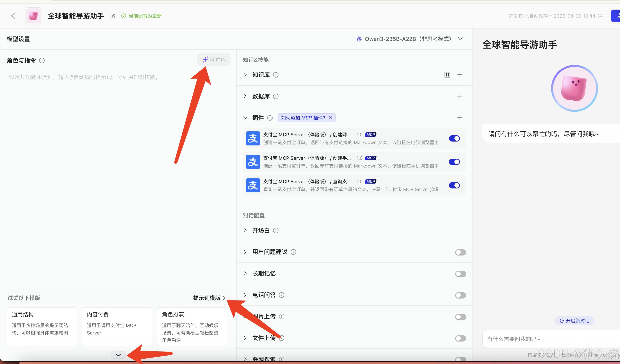
Task: Collapse the 插件 section
Action: tap(245, 118)
